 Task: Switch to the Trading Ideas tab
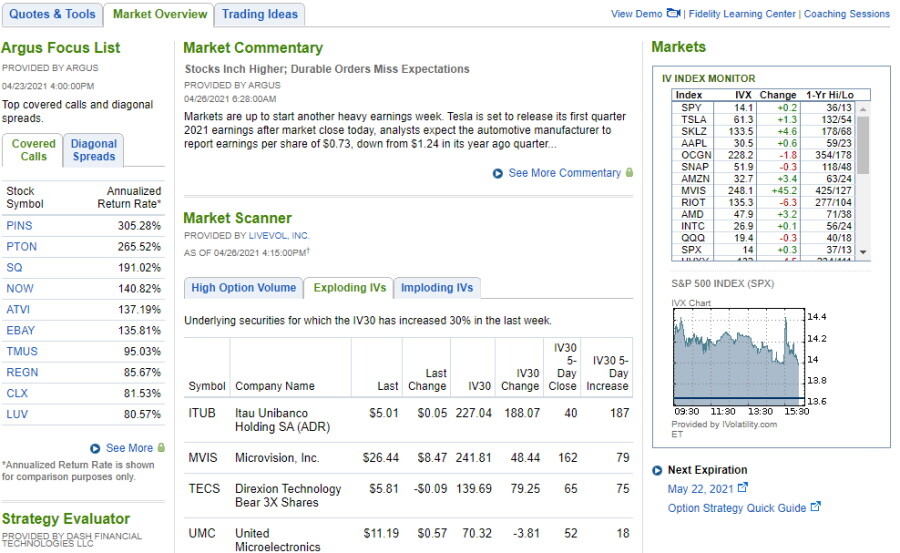(x=259, y=14)
